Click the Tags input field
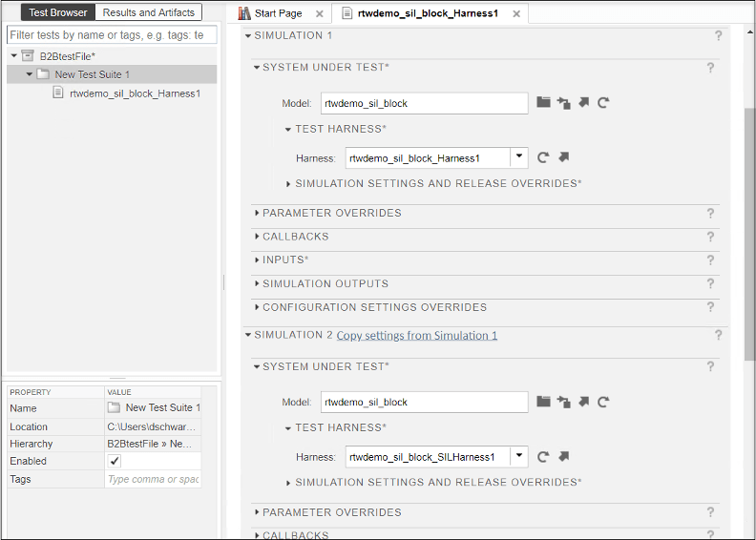The width and height of the screenshot is (756, 540). 153,479
